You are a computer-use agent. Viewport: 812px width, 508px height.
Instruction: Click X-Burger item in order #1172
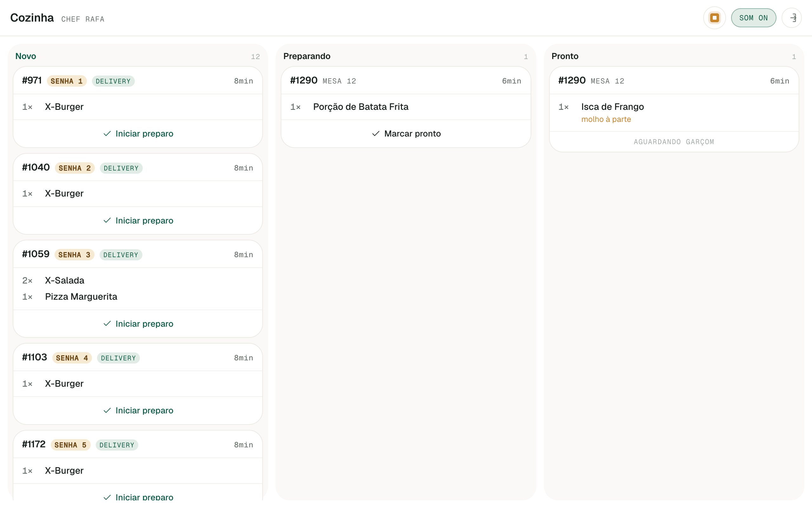pos(64,470)
